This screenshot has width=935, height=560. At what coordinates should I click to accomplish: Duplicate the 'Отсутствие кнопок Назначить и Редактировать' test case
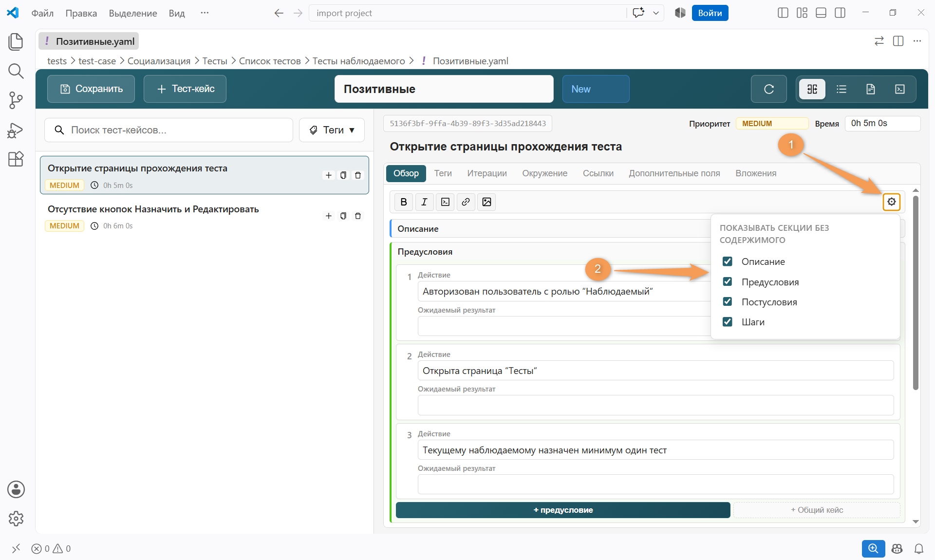click(x=343, y=216)
